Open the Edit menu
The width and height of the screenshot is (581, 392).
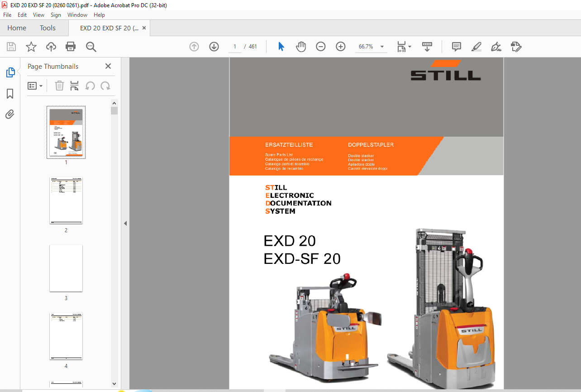click(x=22, y=15)
